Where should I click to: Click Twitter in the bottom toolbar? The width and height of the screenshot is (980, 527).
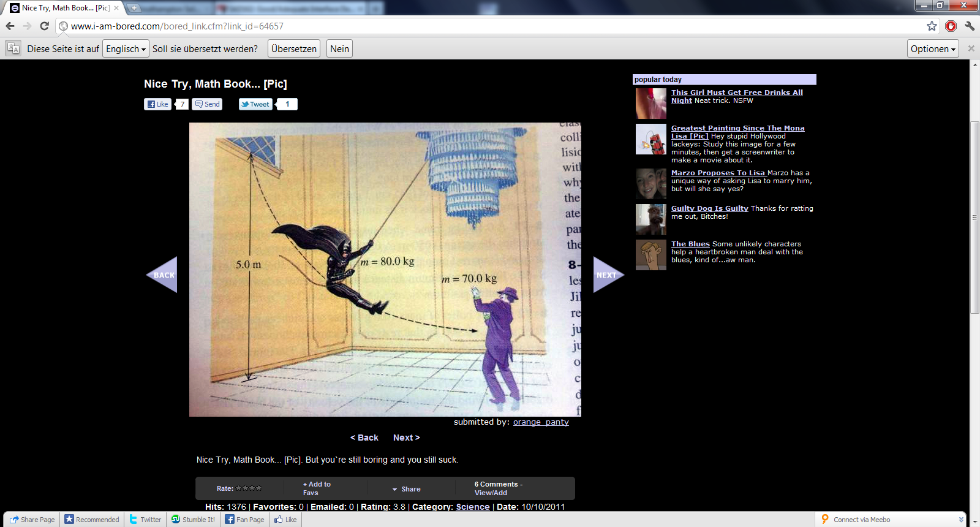[x=145, y=520]
